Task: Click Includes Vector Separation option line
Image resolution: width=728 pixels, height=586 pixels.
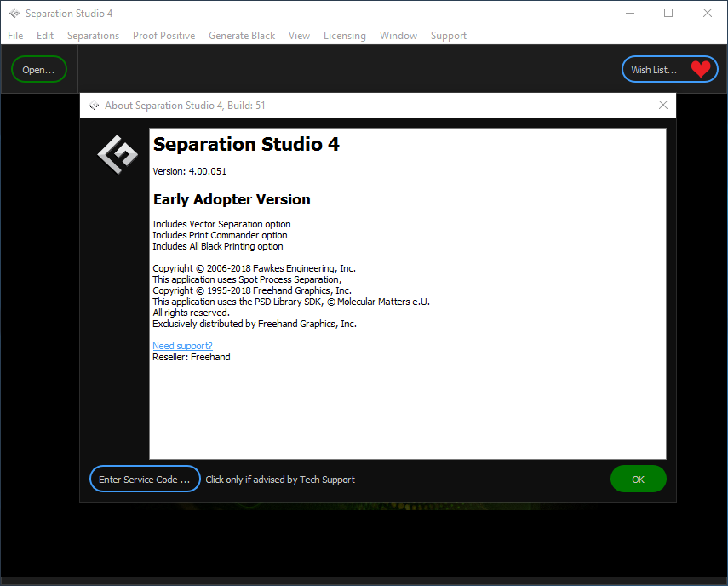Action: (x=221, y=224)
